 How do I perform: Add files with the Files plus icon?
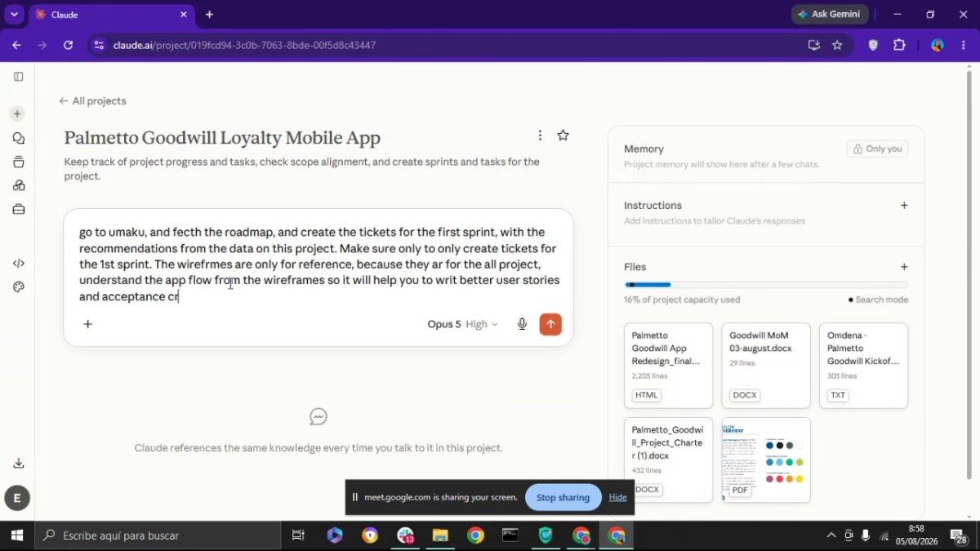[904, 267]
